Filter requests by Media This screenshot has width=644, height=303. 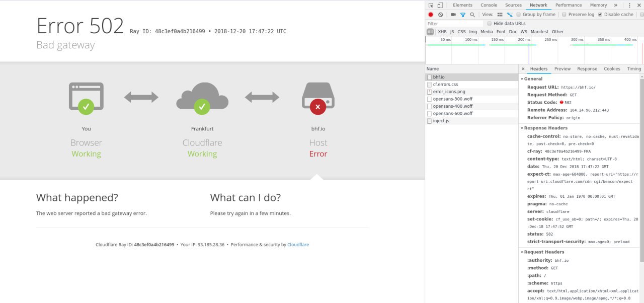point(487,32)
